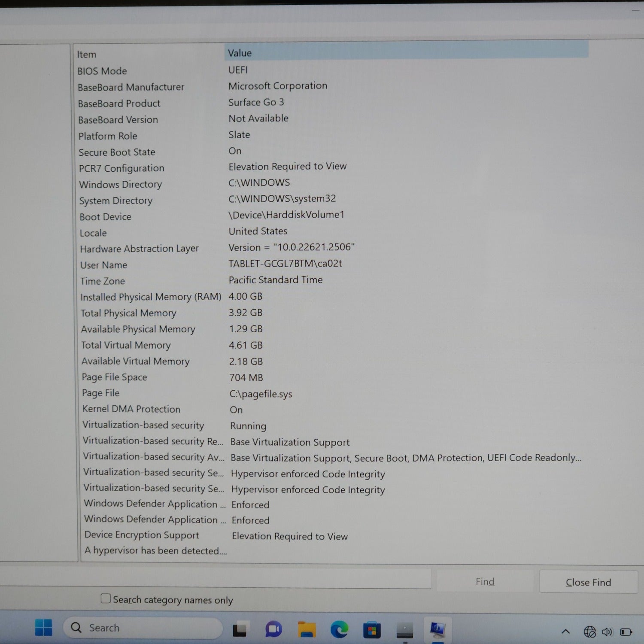Click the Close Find button
644x644 pixels.
pos(588,582)
